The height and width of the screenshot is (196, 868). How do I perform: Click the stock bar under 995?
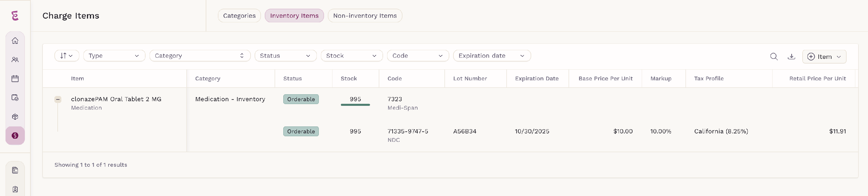coord(355,105)
